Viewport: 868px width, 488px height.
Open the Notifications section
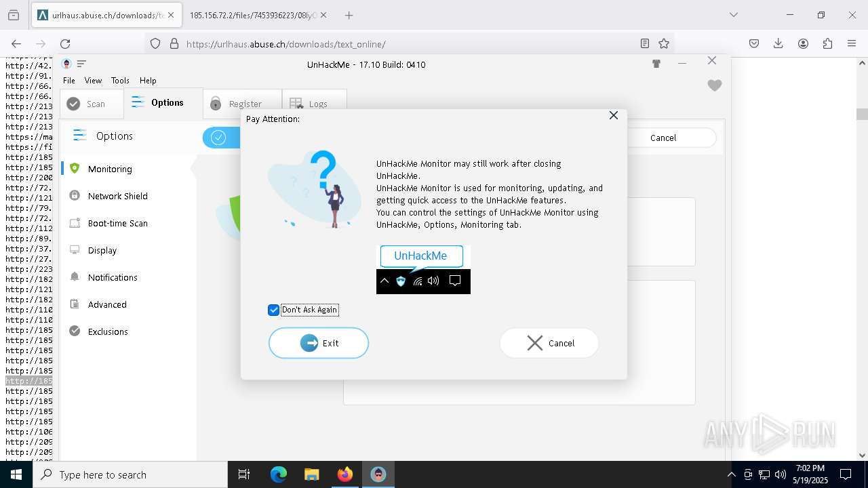click(x=113, y=277)
